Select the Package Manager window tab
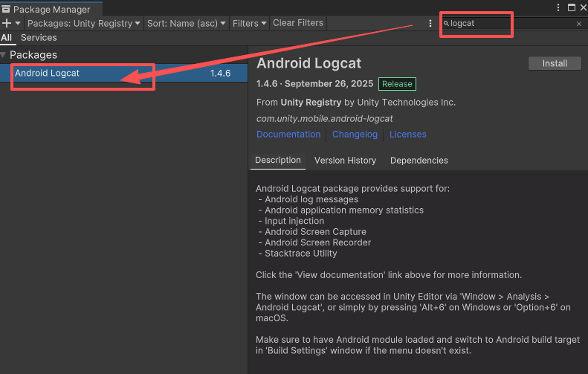The height and width of the screenshot is (374, 588). [51, 9]
